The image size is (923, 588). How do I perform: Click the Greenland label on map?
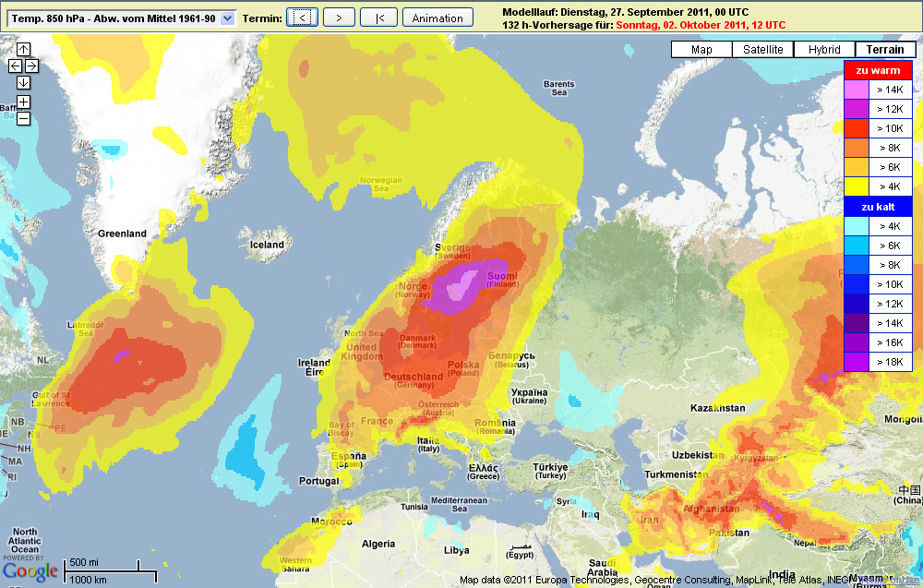click(x=122, y=234)
